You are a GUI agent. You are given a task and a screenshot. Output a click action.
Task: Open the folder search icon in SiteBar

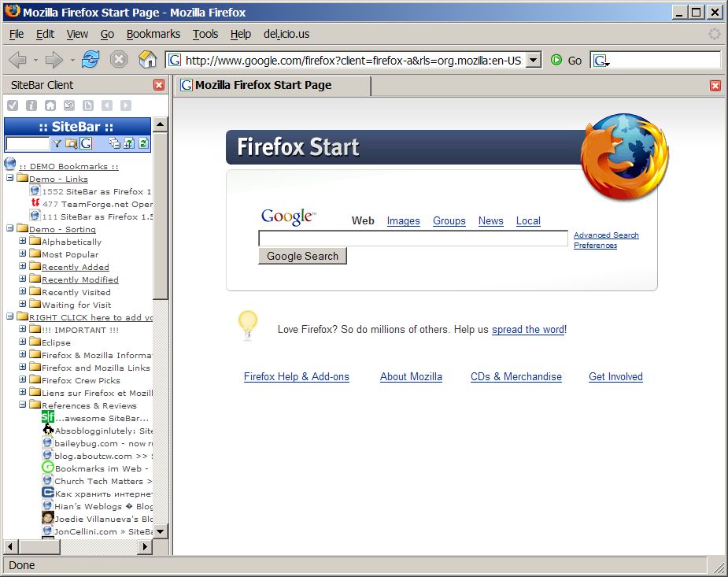tap(72, 143)
